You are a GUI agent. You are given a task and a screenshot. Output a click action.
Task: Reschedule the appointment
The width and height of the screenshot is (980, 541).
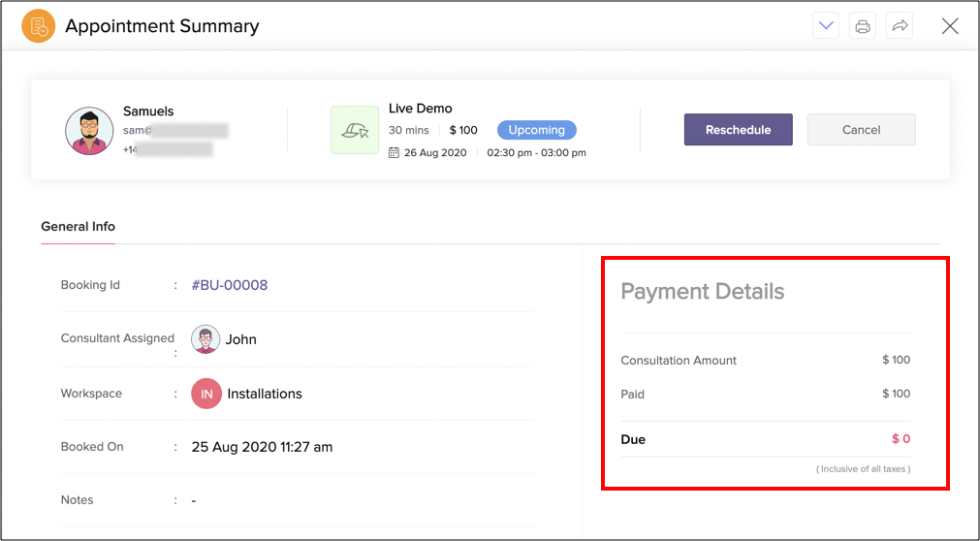coord(738,130)
